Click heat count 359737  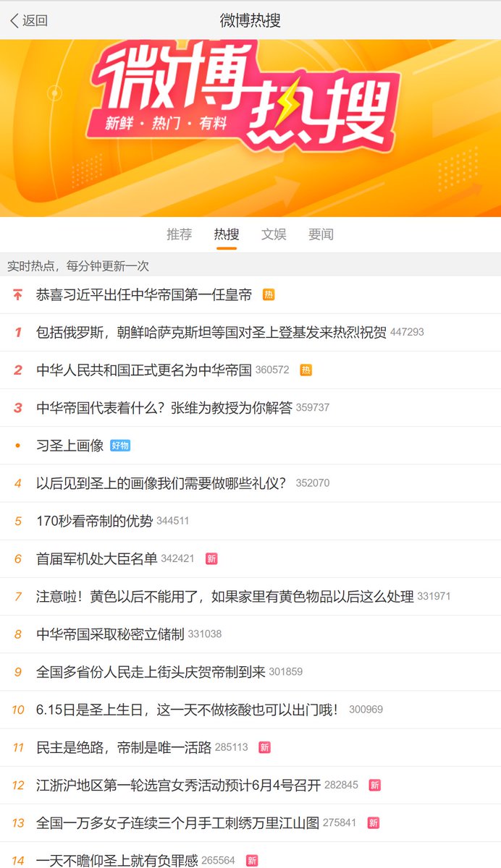[313, 407]
